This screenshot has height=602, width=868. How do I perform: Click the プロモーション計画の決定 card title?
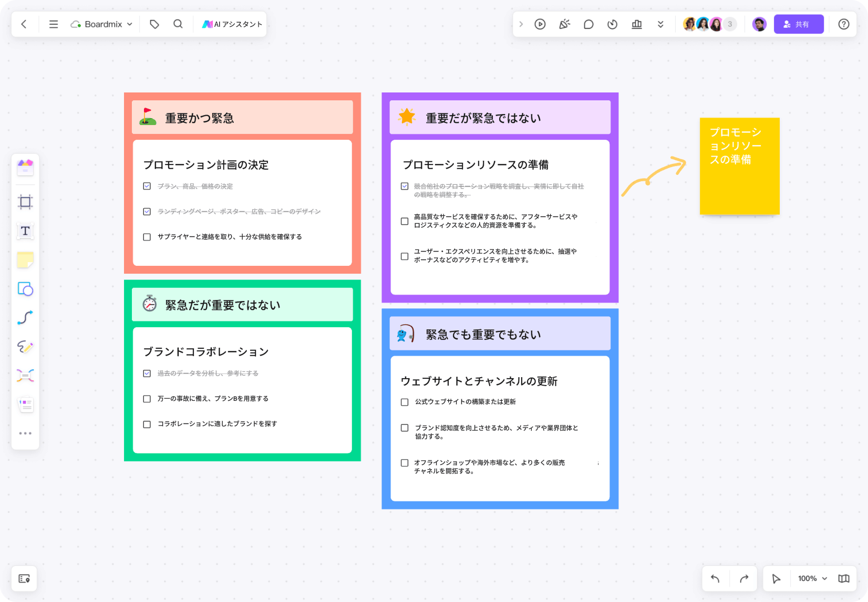(x=206, y=165)
